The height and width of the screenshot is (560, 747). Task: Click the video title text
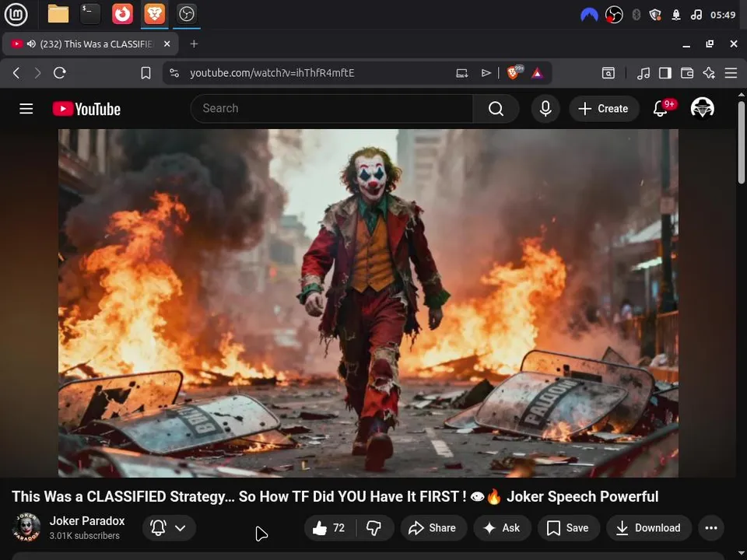(335, 497)
